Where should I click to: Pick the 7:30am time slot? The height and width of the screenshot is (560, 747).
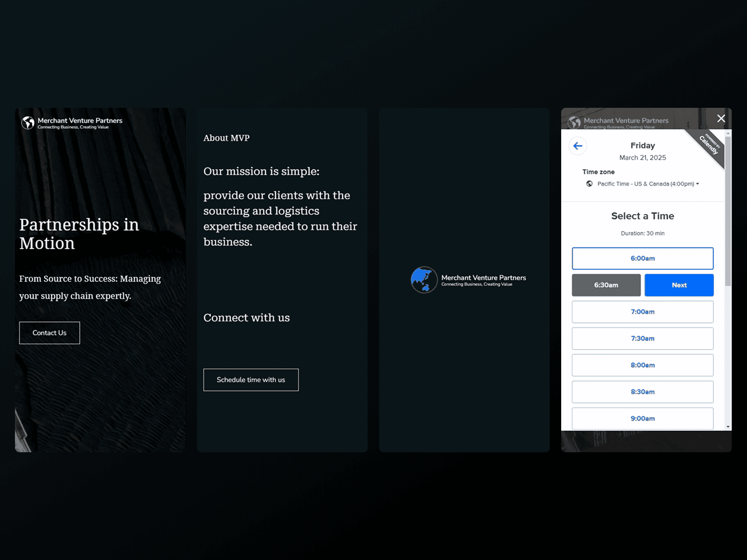(x=642, y=338)
